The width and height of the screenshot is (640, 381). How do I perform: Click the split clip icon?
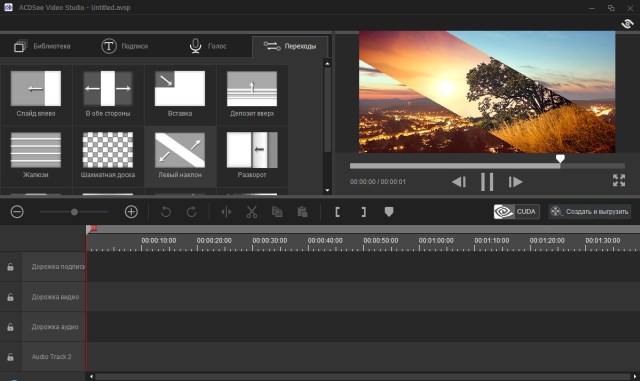click(226, 212)
